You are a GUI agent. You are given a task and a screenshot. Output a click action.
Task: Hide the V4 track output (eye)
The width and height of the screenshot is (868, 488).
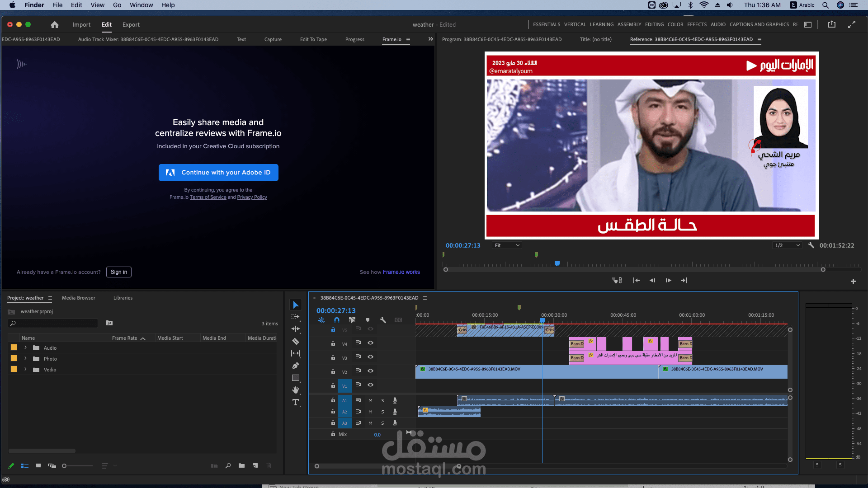pyautogui.click(x=370, y=343)
